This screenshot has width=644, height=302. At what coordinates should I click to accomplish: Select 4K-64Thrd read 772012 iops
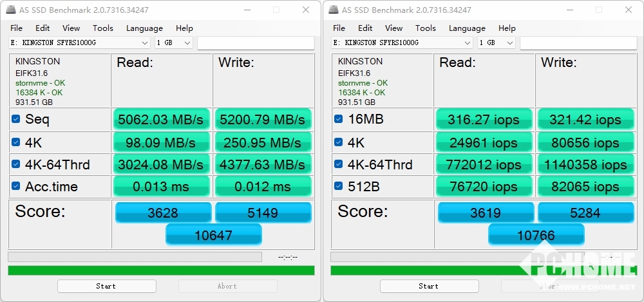484,164
